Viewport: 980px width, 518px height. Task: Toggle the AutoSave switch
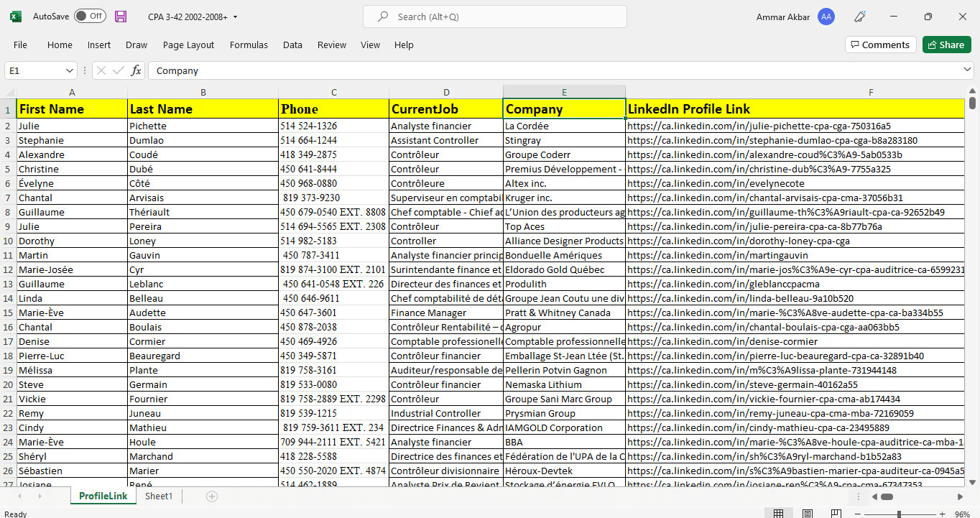click(90, 17)
